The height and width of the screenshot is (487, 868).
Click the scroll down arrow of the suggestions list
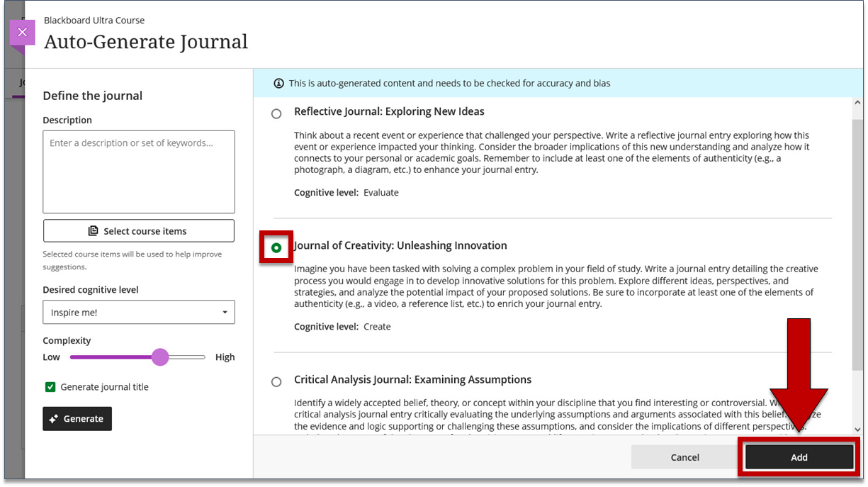858,429
